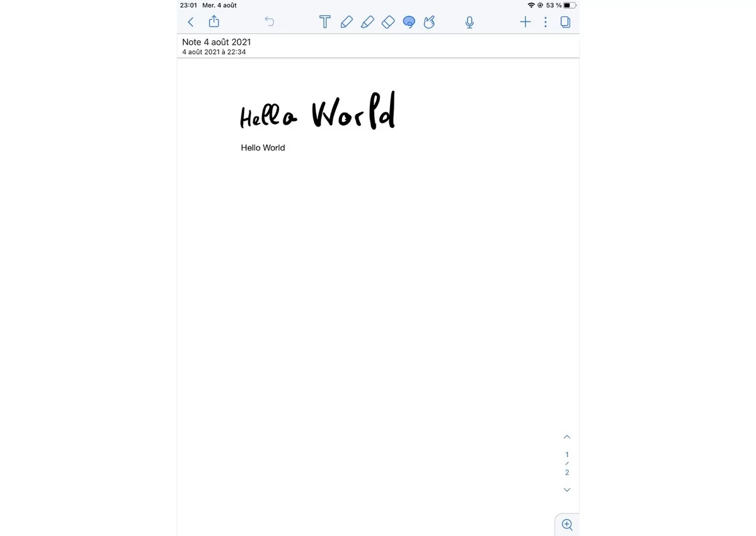Viewport: 756px width, 536px height.
Task: Open the three-dot options menu
Action: (546, 22)
